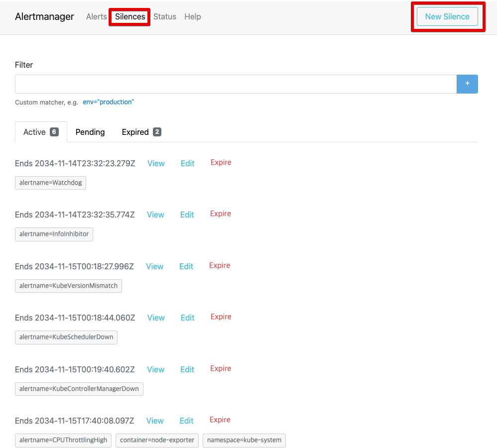The image size is (497, 448).
Task: View the KubeSchedulerDown silence
Action: pos(156,318)
